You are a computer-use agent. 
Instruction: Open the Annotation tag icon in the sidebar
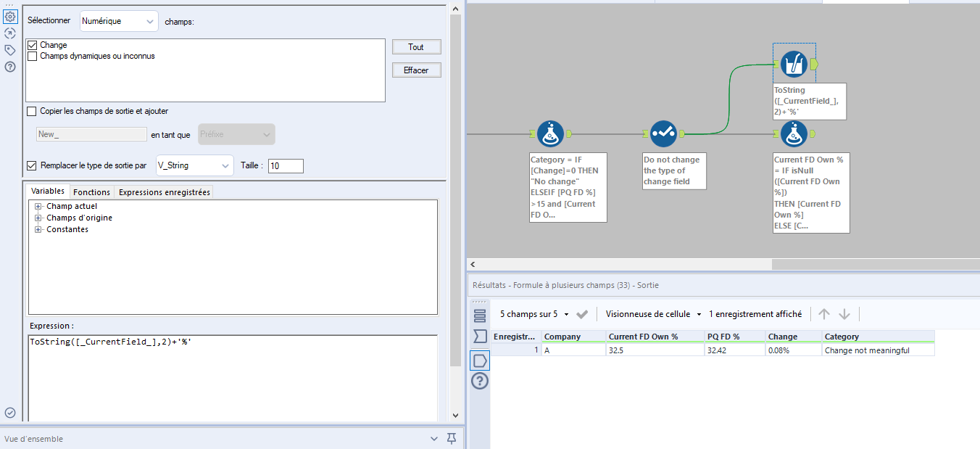10,49
